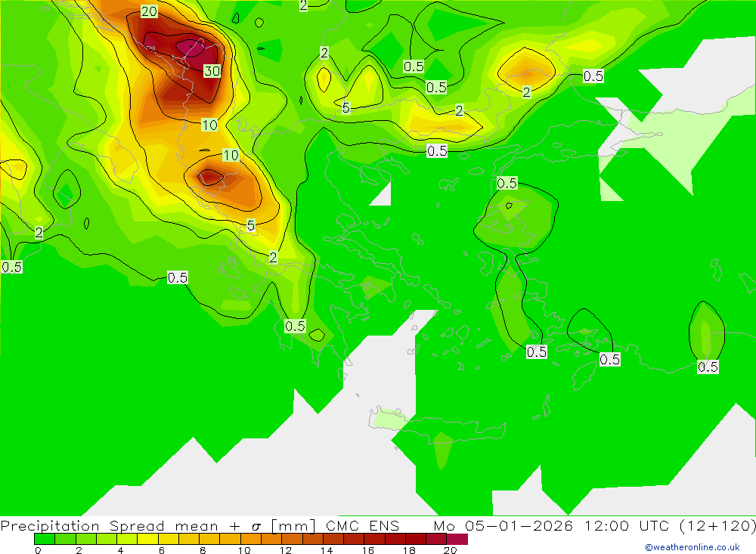Click the '(12+120)' forecast hour text
The width and height of the screenshot is (756, 554).
coord(717,525)
